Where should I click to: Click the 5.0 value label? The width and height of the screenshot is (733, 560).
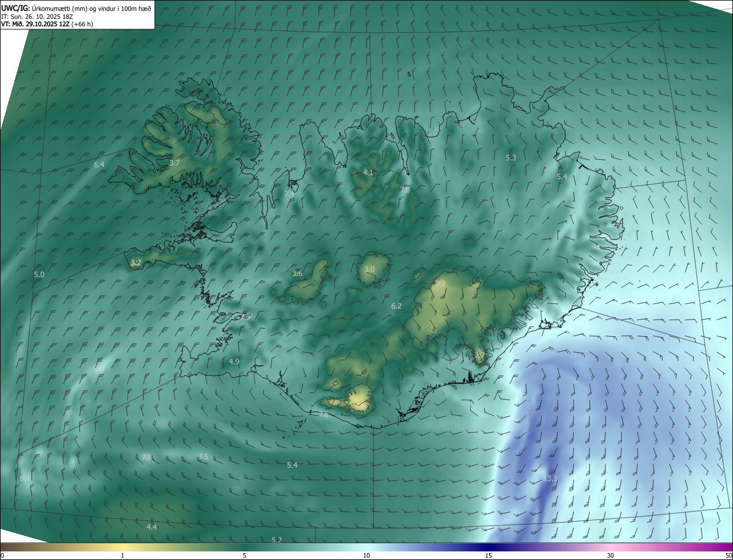coord(39,275)
